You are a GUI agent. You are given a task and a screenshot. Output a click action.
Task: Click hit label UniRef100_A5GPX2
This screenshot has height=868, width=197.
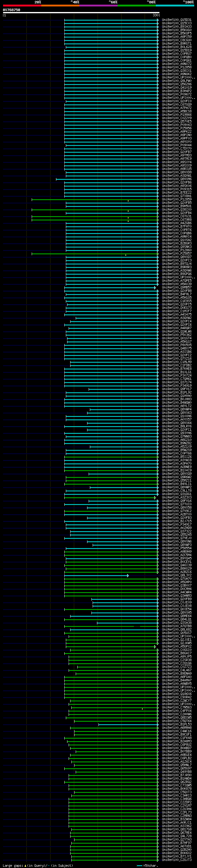177,647
